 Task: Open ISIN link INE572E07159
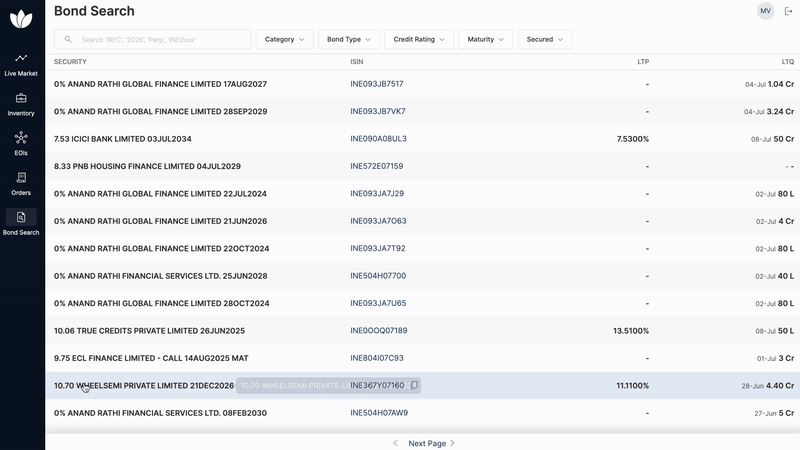pyautogui.click(x=377, y=166)
